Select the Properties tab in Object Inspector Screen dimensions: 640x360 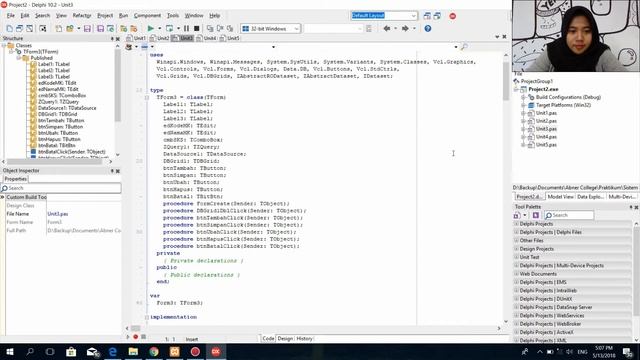[16, 179]
